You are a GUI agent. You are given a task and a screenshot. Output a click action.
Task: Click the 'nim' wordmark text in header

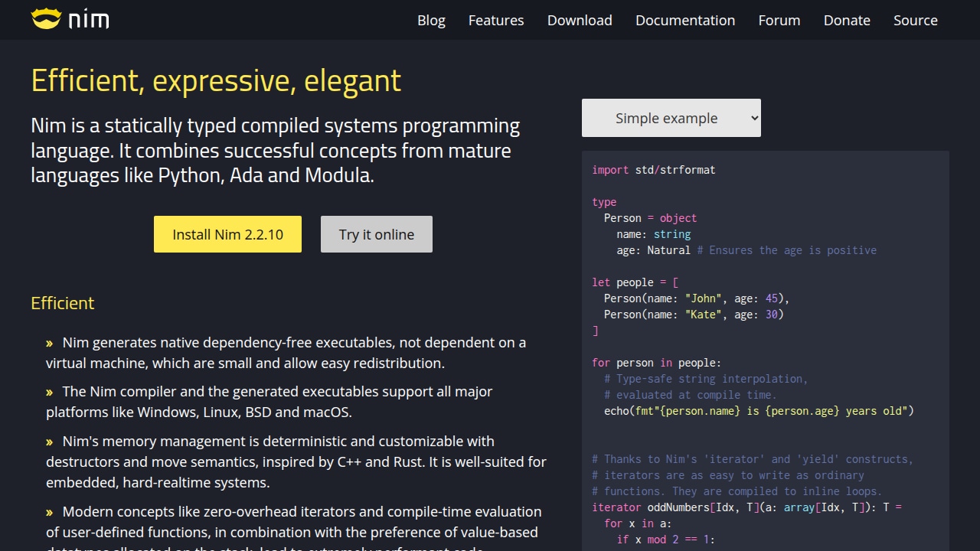[89, 20]
